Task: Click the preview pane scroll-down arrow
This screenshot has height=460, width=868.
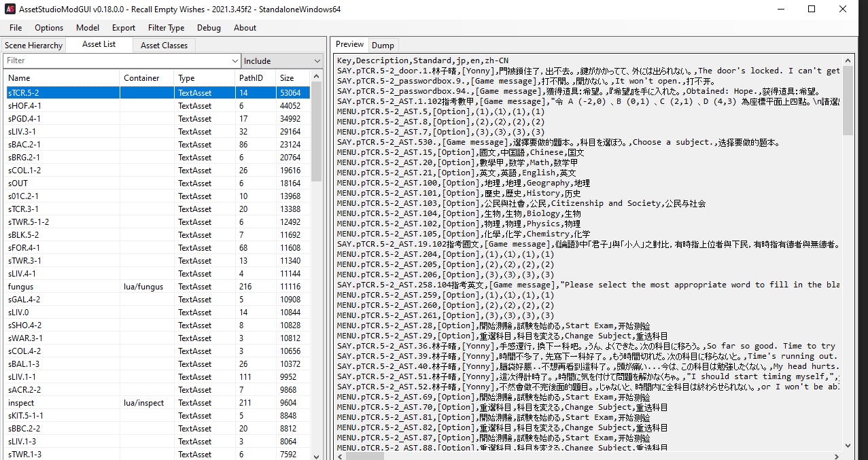Action: (848, 446)
